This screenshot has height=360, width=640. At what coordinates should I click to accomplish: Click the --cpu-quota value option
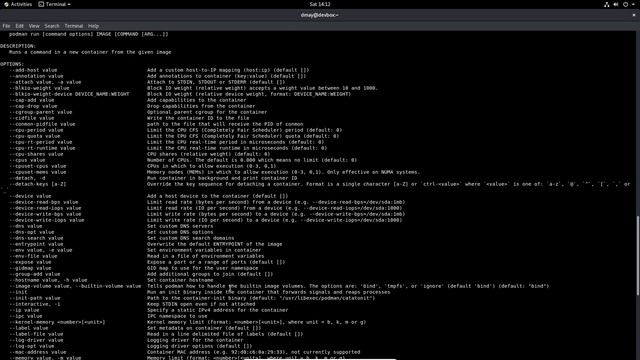(35, 136)
